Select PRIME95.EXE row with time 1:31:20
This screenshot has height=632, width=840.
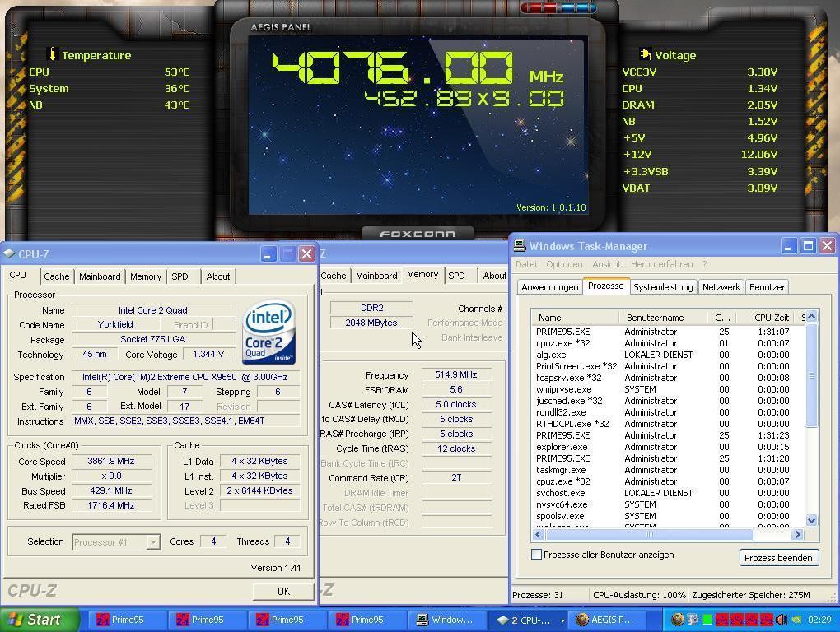[668, 458]
